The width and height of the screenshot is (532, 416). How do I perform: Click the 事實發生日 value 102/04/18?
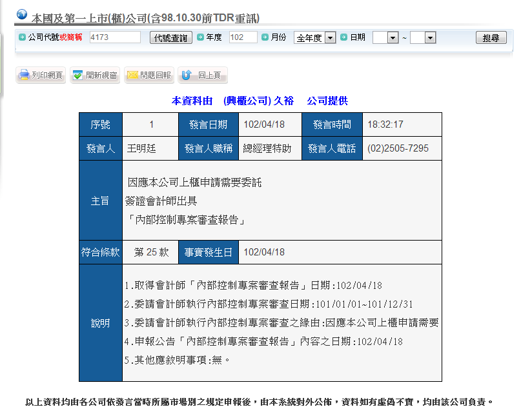click(264, 252)
